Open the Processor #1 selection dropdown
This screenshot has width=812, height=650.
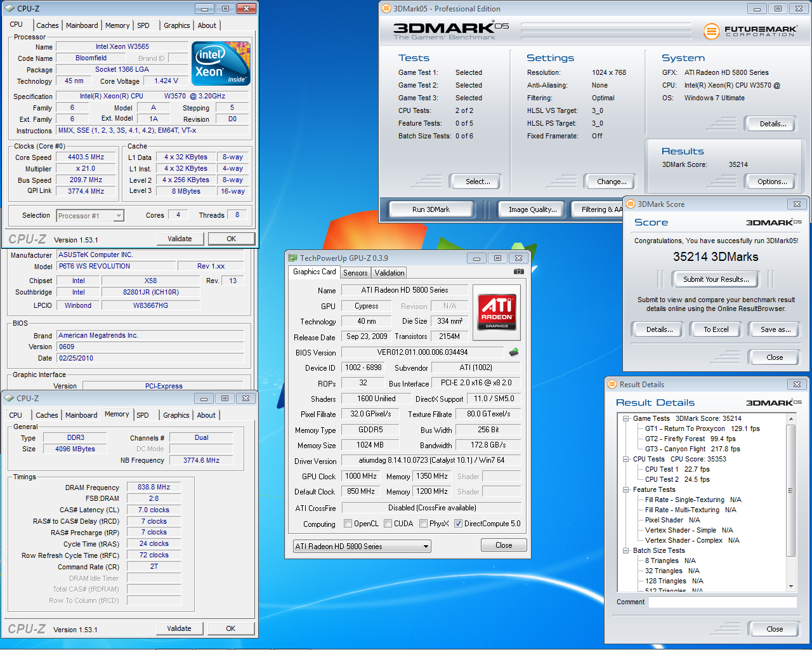click(x=90, y=216)
